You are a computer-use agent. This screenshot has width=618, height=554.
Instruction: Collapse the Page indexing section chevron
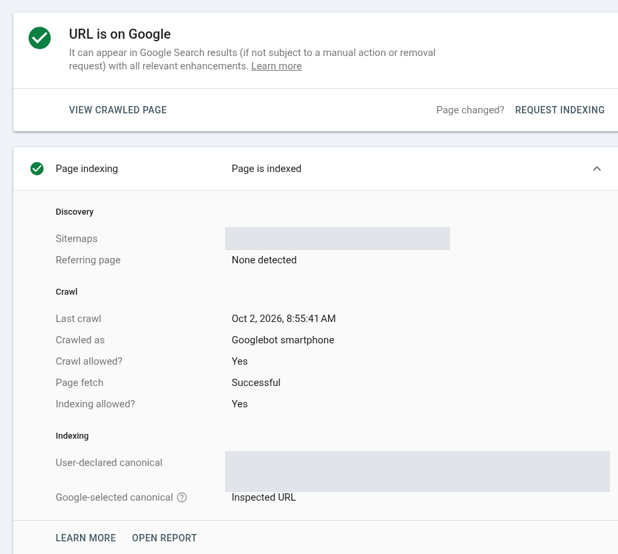[597, 169]
